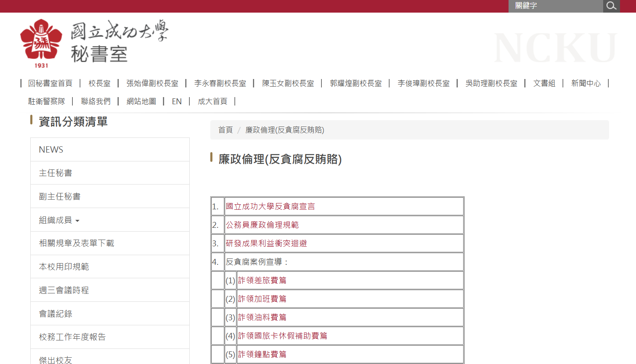636x364 pixels.
Task: Select NEWS in the sidebar list
Action: click(51, 150)
